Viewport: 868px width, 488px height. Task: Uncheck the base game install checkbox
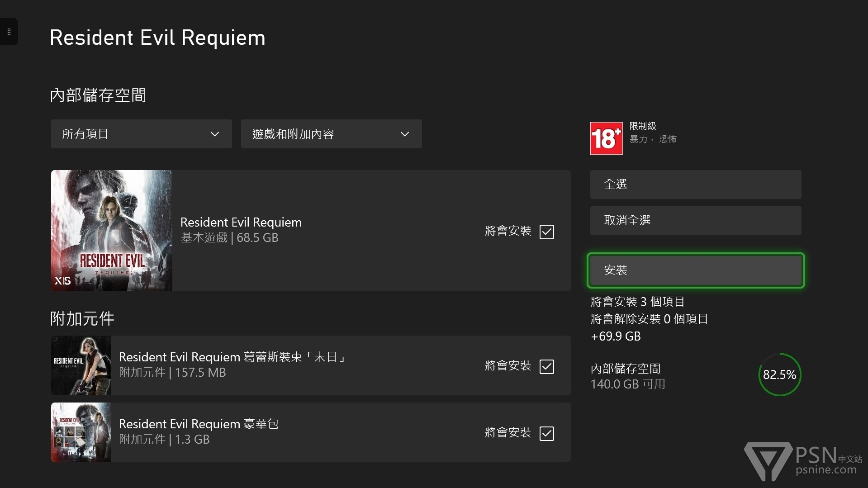pyautogui.click(x=546, y=232)
